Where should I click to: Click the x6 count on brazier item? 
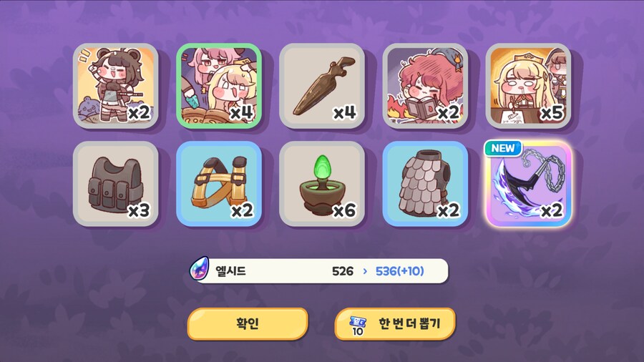coord(344,211)
